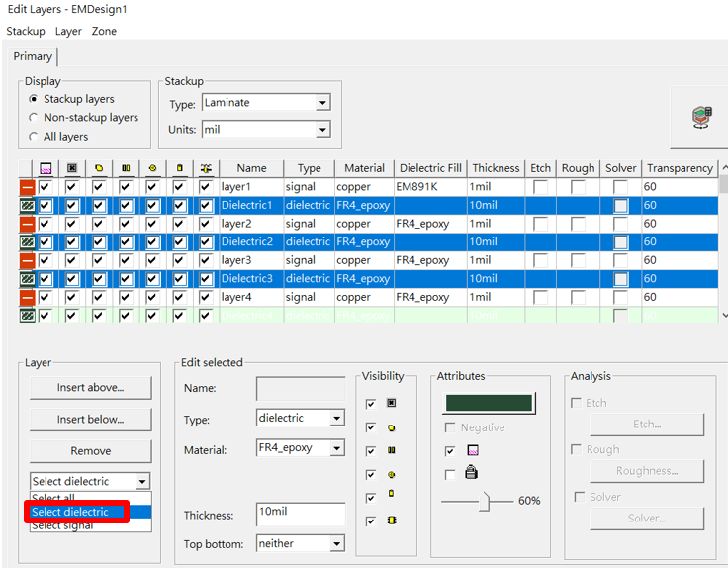728x568 pixels.
Task: Click the layer table scroll-down arrow
Action: [723, 316]
